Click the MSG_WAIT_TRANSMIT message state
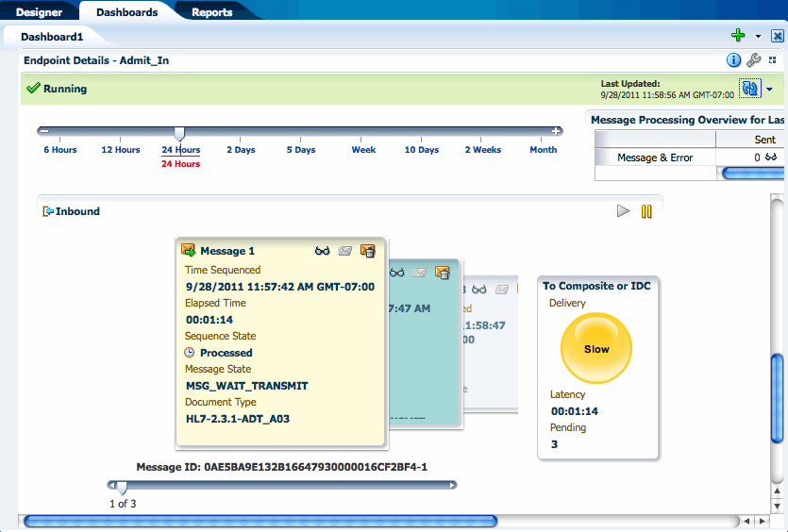 click(246, 386)
